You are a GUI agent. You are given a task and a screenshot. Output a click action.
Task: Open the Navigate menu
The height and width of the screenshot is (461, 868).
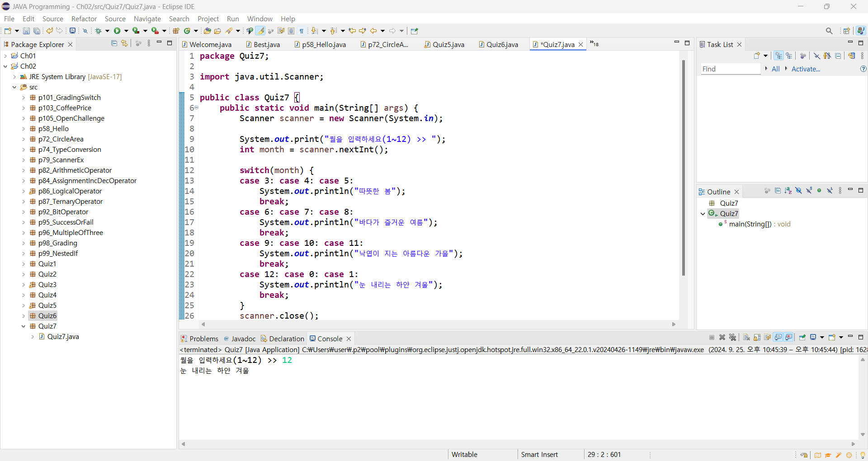(x=147, y=19)
